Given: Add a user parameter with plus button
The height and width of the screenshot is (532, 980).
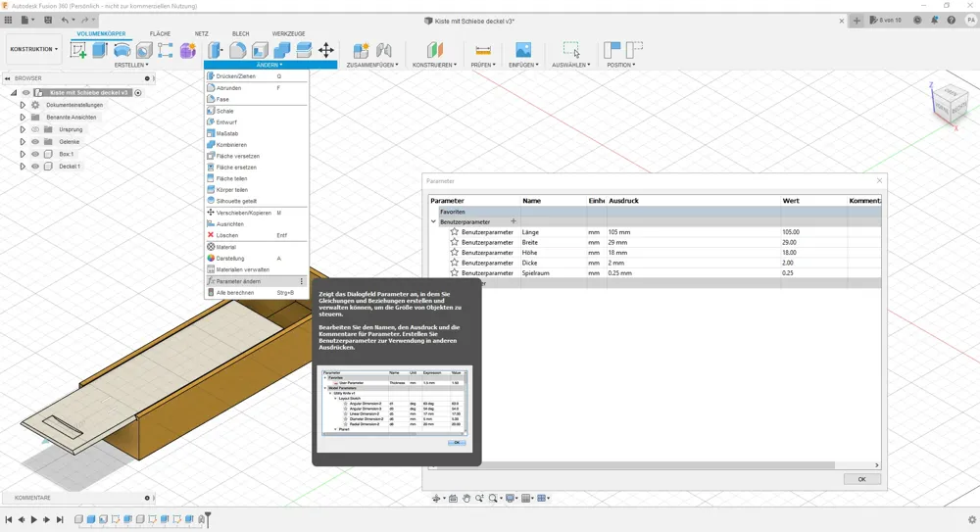Looking at the screenshot, I should click(514, 221).
